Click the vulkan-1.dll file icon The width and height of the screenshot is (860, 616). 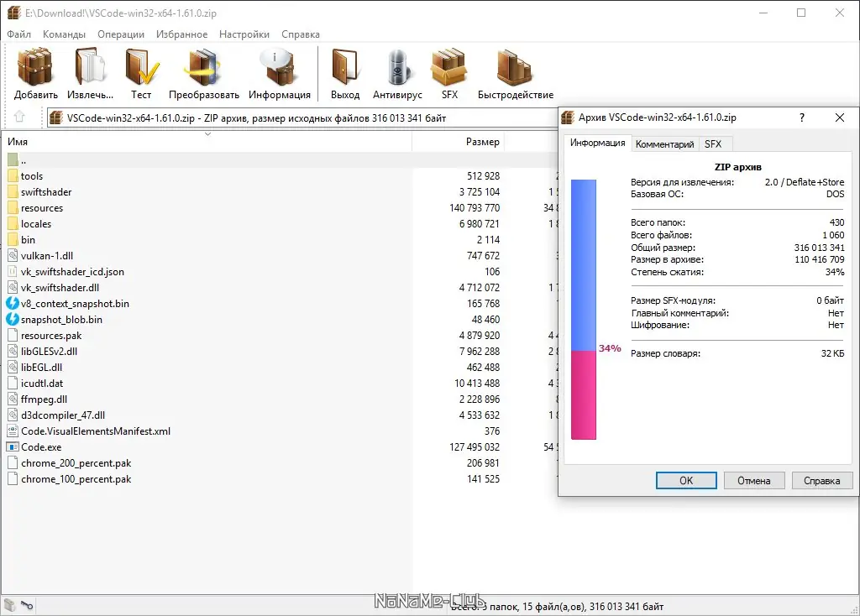13,255
